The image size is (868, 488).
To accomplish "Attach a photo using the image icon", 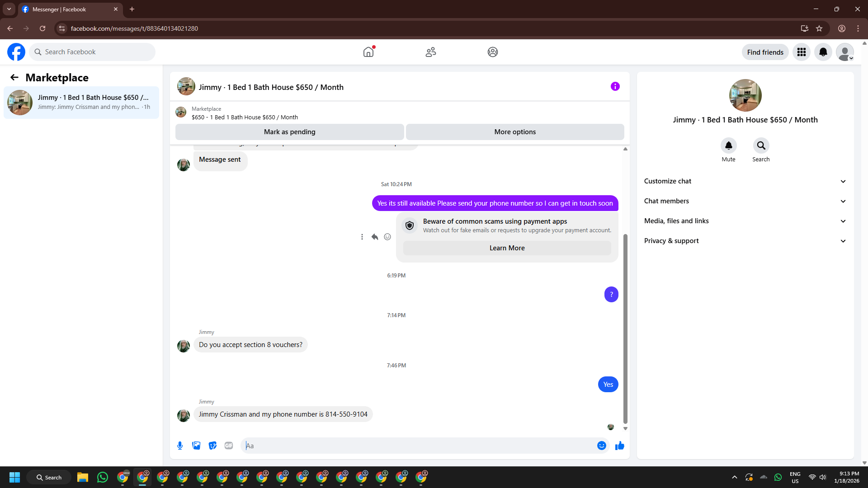I will coord(196,446).
